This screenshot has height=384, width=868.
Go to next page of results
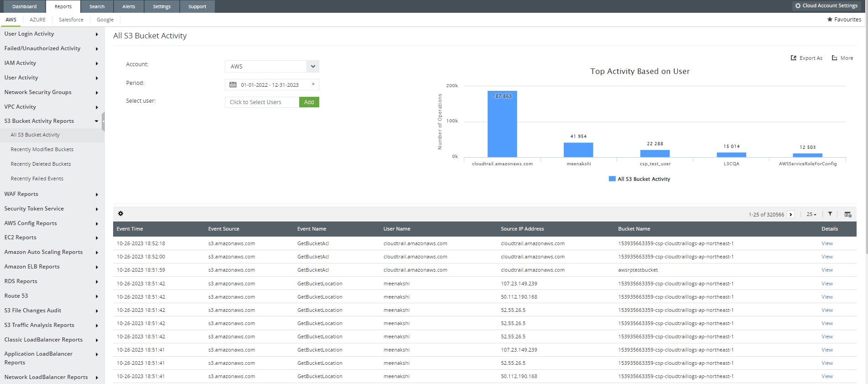point(791,215)
